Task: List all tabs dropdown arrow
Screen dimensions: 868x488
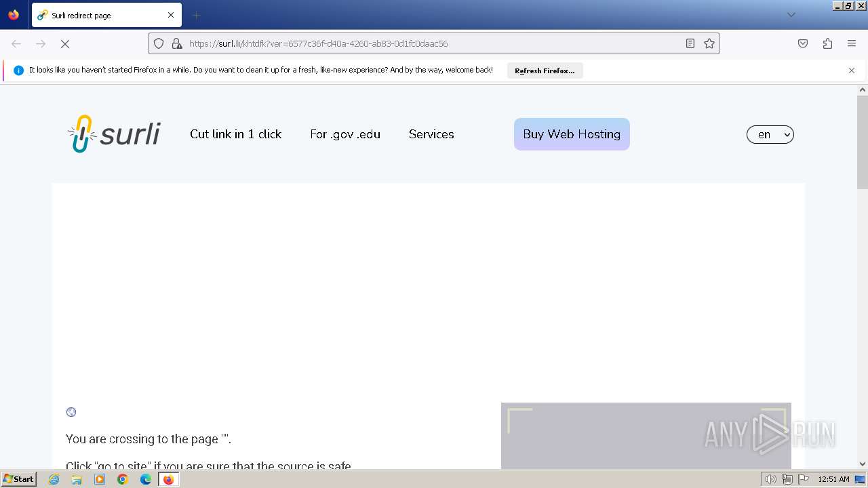Action: (791, 15)
